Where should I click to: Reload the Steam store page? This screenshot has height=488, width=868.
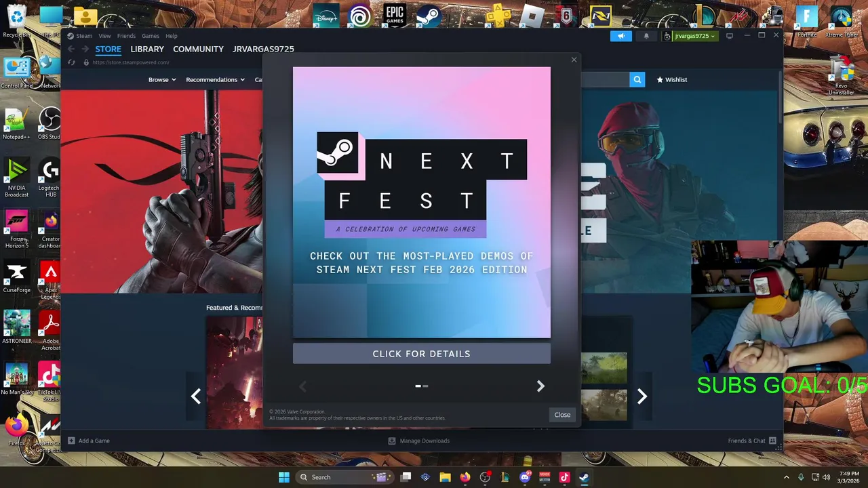(x=71, y=62)
